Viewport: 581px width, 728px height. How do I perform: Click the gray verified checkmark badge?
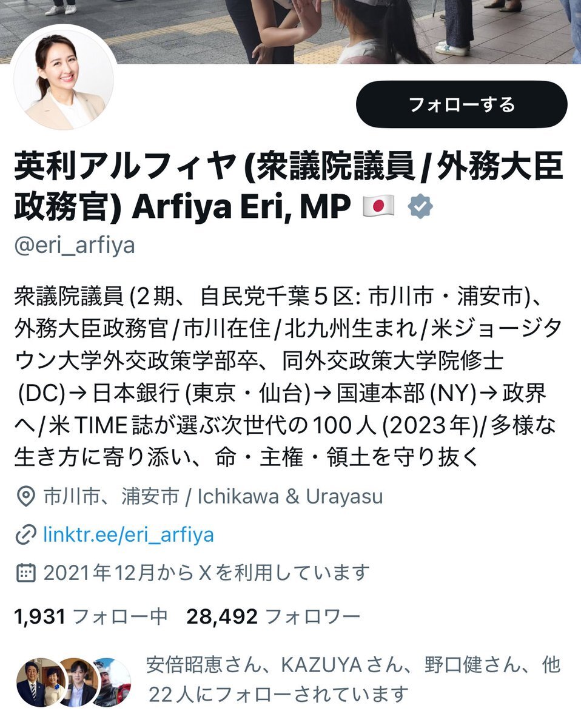(x=420, y=207)
